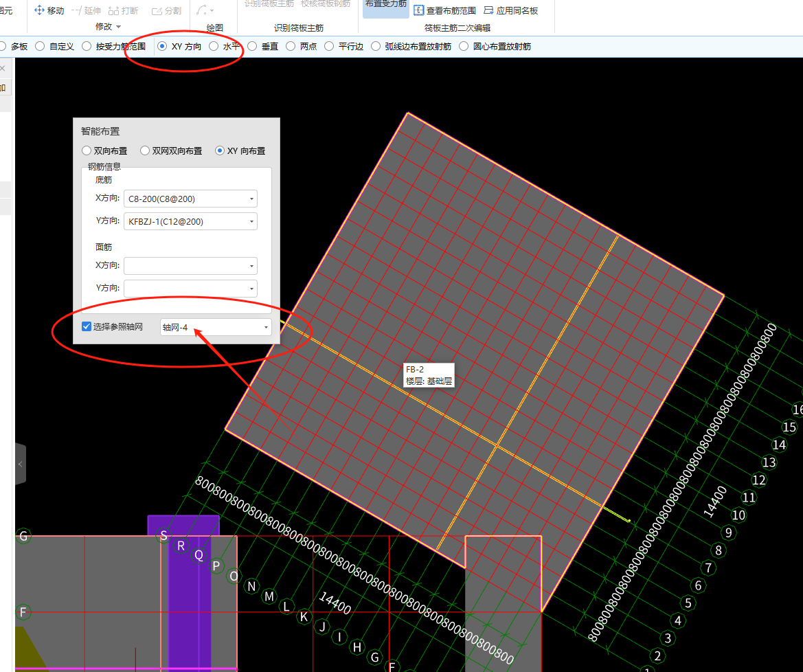Click axis number bubble 11
803x672 pixels.
(x=749, y=497)
